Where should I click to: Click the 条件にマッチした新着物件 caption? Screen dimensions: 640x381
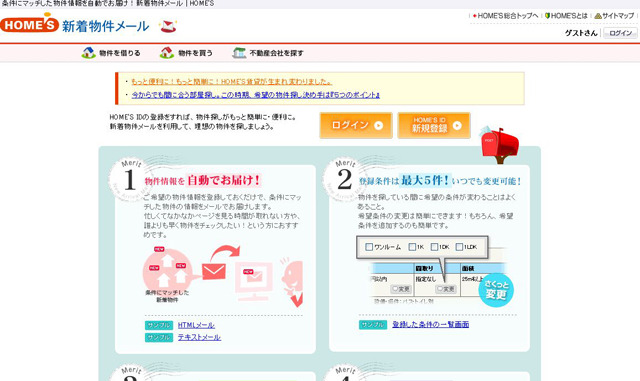[x=167, y=296]
